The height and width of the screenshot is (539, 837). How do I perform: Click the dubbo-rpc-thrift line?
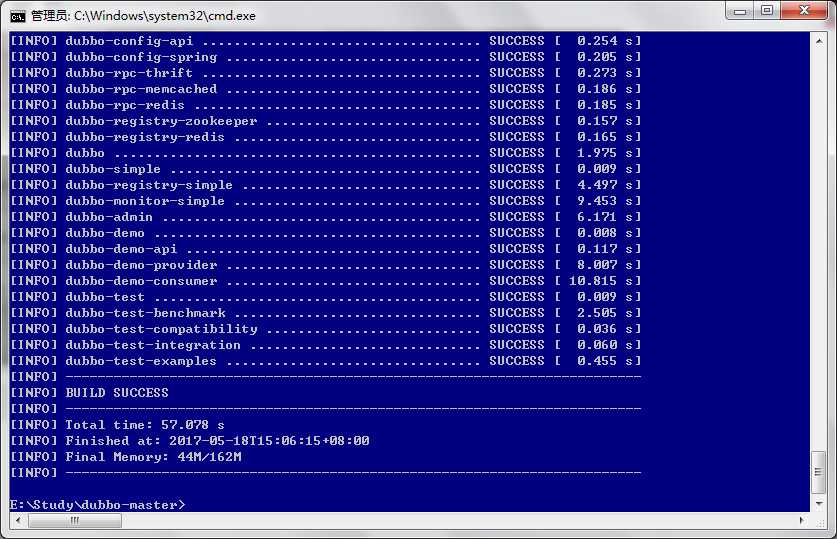click(326, 73)
